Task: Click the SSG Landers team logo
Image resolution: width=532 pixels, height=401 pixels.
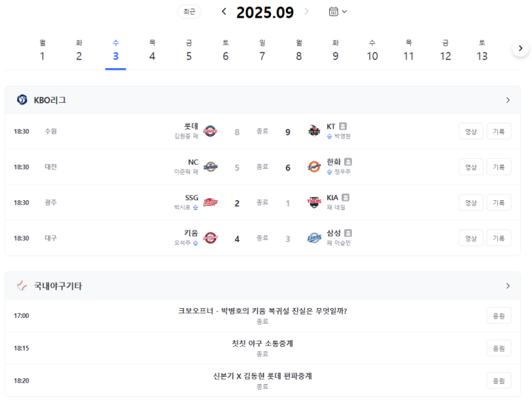Action: pyautogui.click(x=210, y=202)
